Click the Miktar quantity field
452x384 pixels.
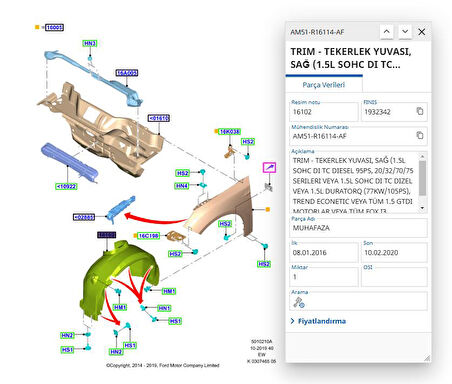(x=324, y=277)
